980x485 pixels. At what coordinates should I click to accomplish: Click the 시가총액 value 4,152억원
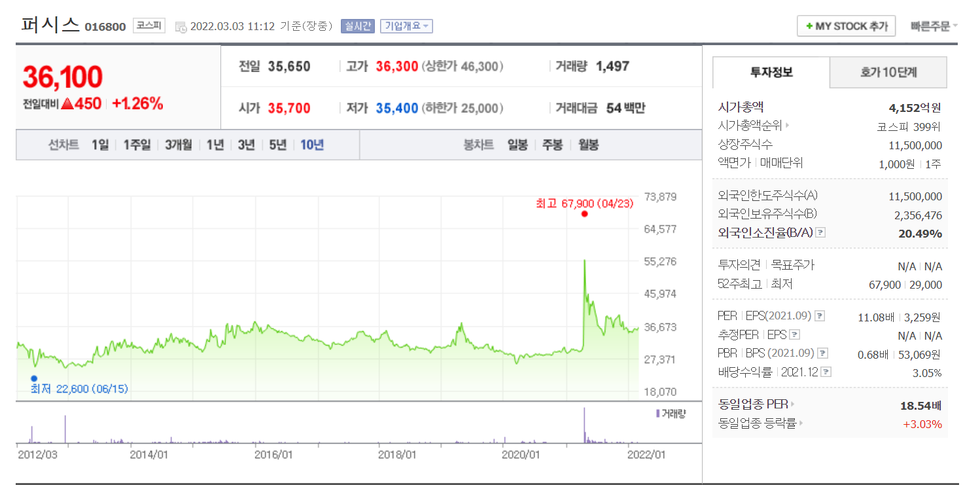[914, 108]
